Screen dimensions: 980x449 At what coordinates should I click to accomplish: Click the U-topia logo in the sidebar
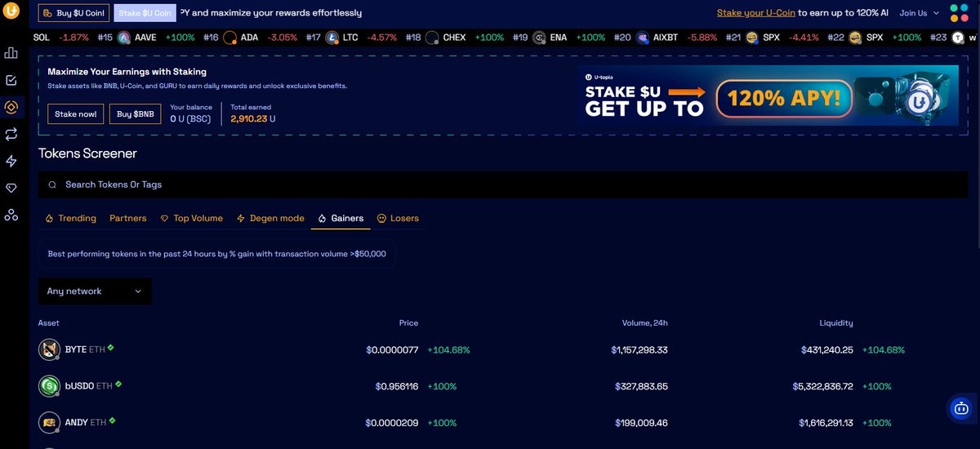point(11,11)
